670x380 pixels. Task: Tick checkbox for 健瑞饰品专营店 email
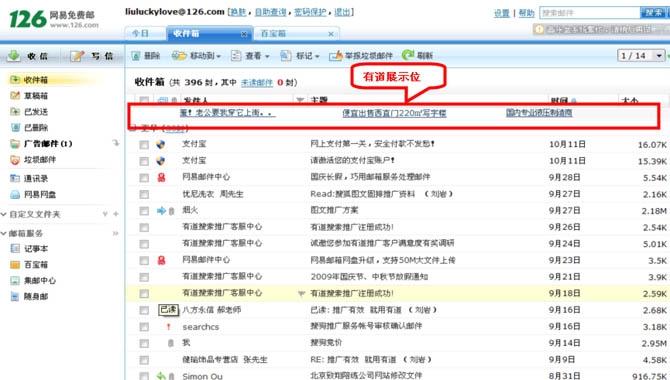[x=144, y=360]
